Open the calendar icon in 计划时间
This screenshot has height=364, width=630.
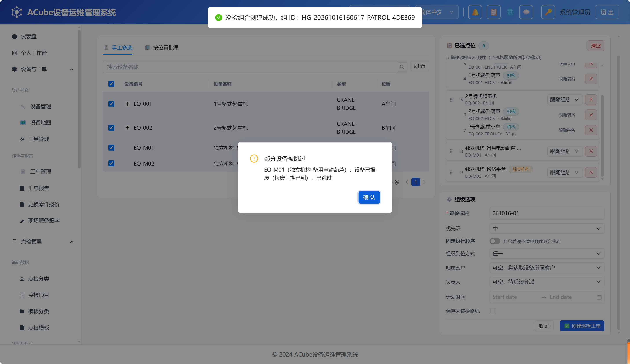point(599,297)
